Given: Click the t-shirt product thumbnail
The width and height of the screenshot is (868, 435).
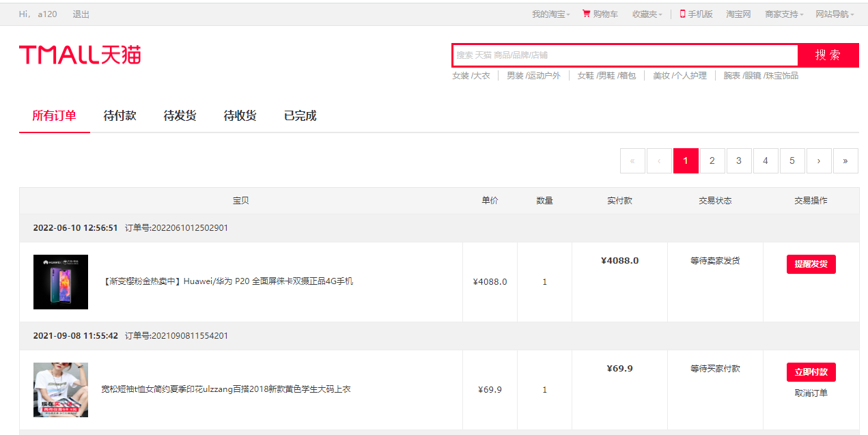Looking at the screenshot, I should tap(61, 390).
